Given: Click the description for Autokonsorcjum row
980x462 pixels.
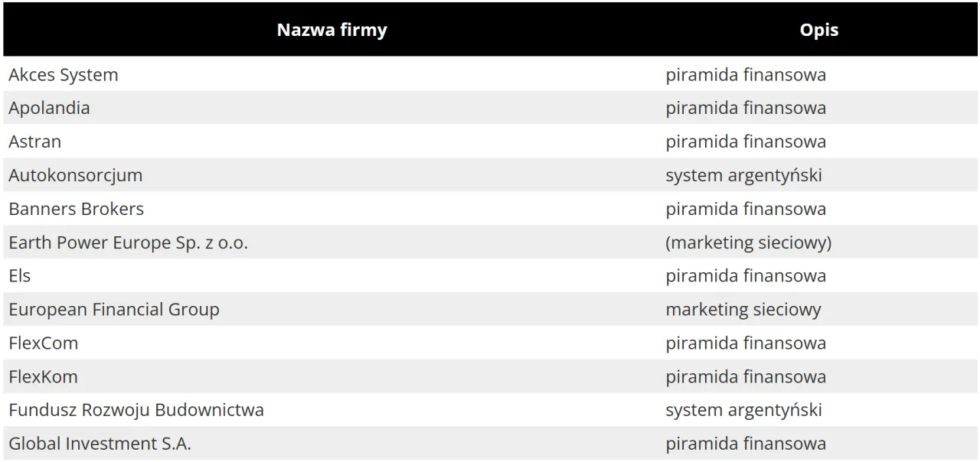Looking at the screenshot, I should tap(743, 175).
